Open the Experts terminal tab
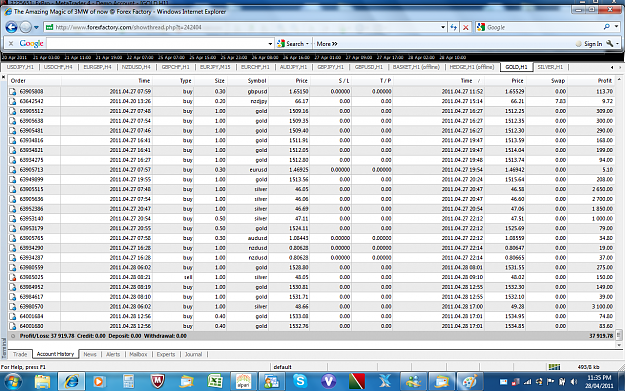625x391 pixels. click(x=166, y=354)
